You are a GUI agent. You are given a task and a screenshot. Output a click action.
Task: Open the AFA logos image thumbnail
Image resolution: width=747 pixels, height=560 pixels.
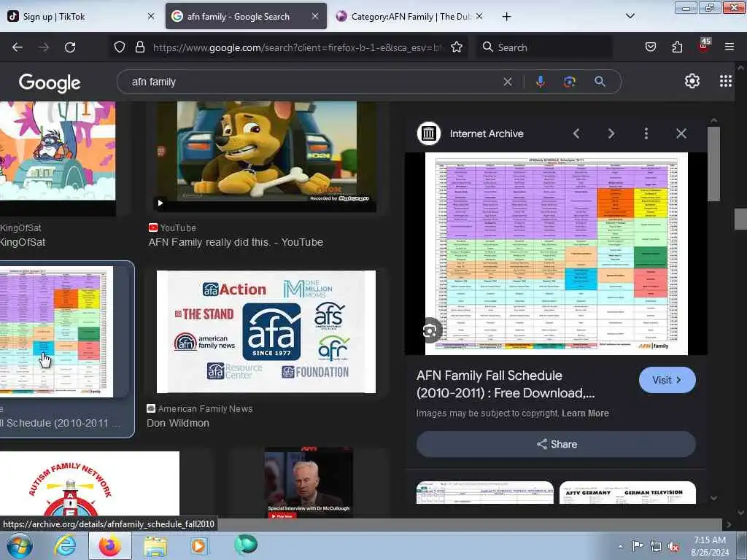[266, 332]
